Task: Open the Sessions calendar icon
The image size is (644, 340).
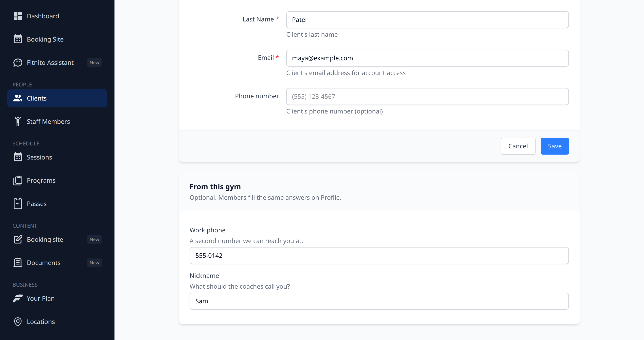Action: [18, 157]
